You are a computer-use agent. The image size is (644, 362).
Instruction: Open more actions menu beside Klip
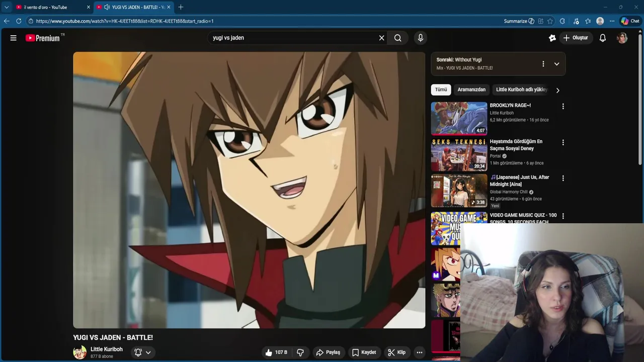tap(420, 352)
